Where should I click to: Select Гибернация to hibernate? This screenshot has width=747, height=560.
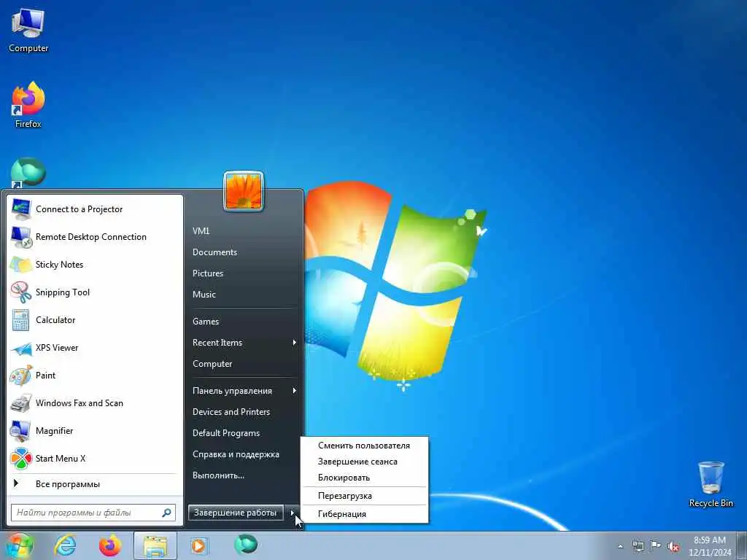(x=365, y=514)
